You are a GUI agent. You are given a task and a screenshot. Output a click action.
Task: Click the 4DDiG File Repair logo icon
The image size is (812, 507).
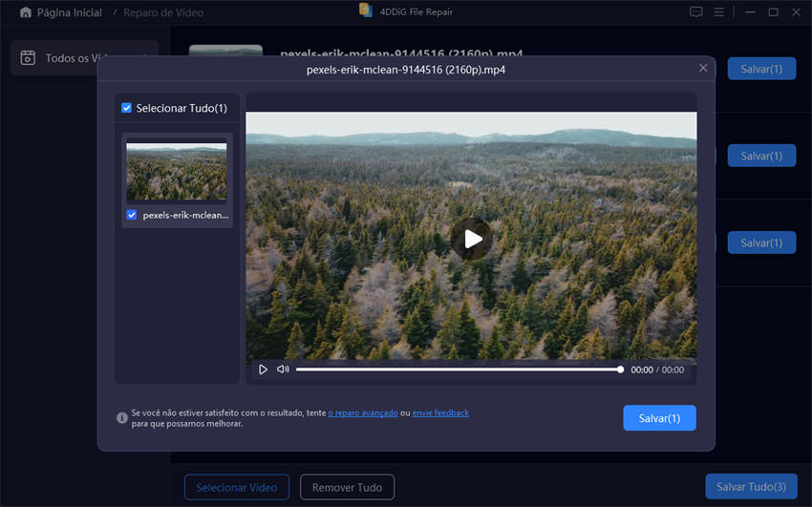365,11
